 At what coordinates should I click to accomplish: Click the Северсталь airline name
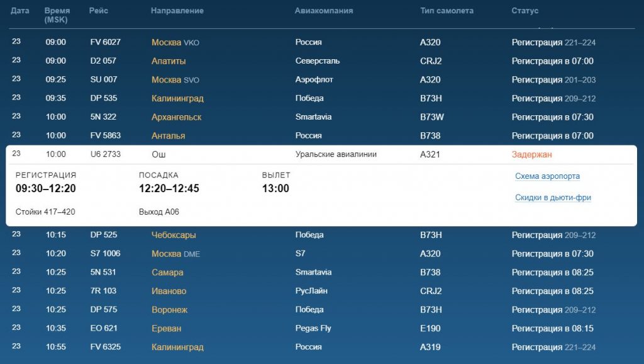317,60
